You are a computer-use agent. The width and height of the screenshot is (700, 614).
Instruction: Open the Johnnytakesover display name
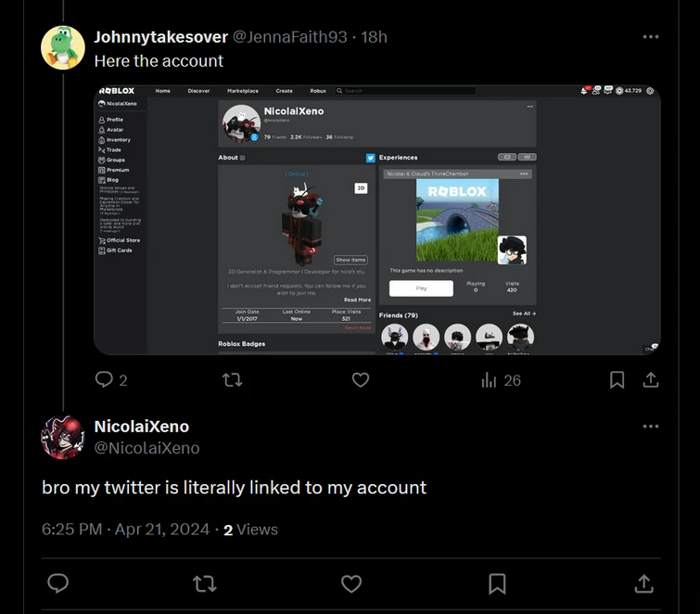[x=160, y=36]
